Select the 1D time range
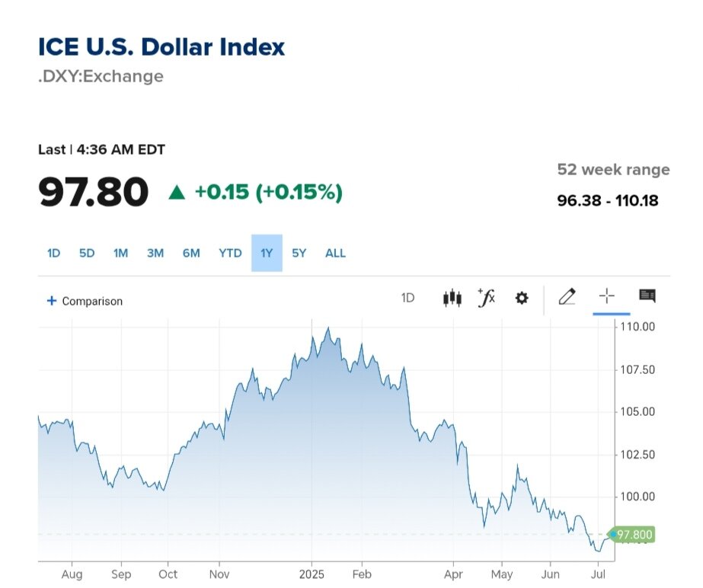 click(x=53, y=253)
